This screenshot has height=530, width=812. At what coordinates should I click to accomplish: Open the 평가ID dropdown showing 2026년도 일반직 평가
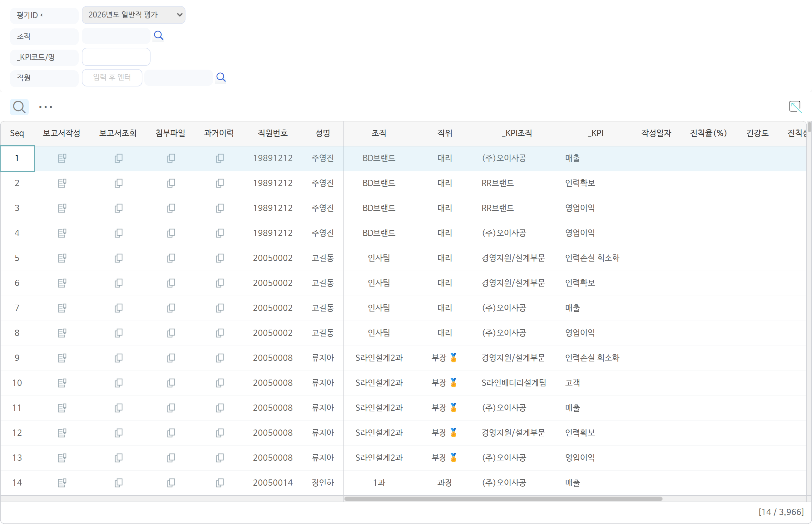[133, 15]
